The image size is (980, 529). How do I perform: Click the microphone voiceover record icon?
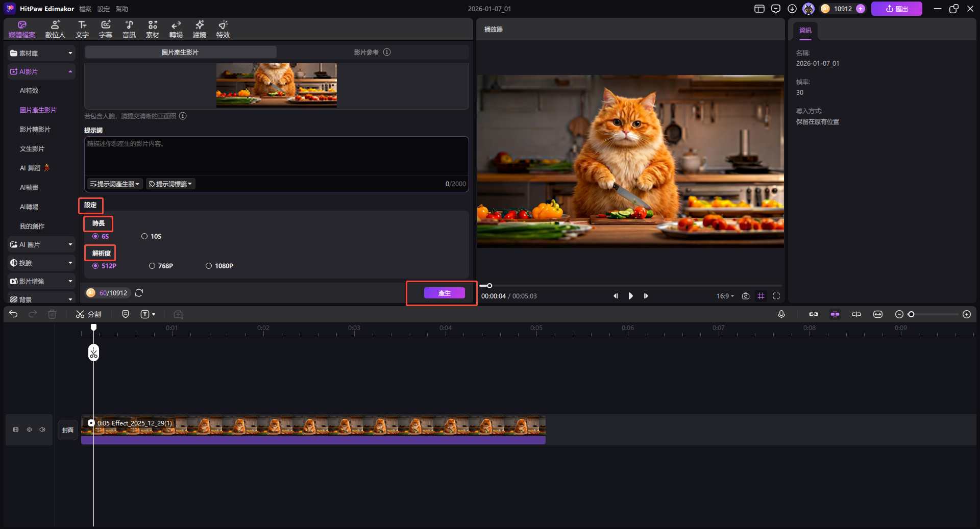click(x=781, y=314)
